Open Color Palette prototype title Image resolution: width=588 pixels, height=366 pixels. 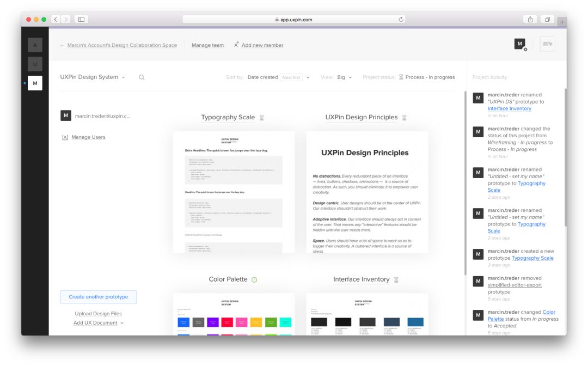tap(228, 279)
